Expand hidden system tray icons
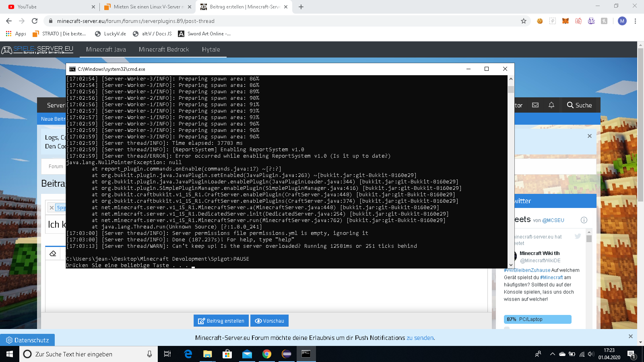This screenshot has width=644, height=362. point(552,354)
